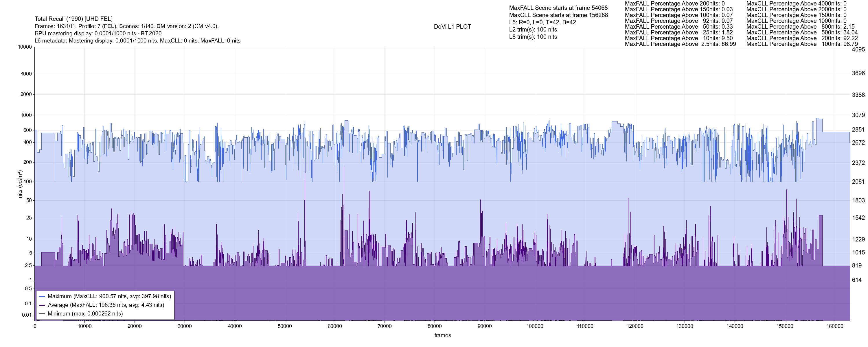Click the 4095 right-axis PQ code label
Image resolution: width=868 pixels, height=347 pixels.
[858, 49]
